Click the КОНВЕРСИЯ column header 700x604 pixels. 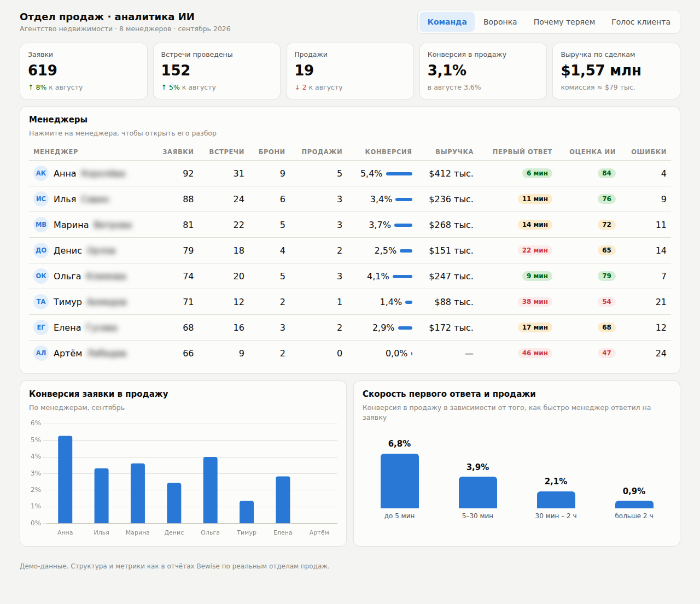388,152
